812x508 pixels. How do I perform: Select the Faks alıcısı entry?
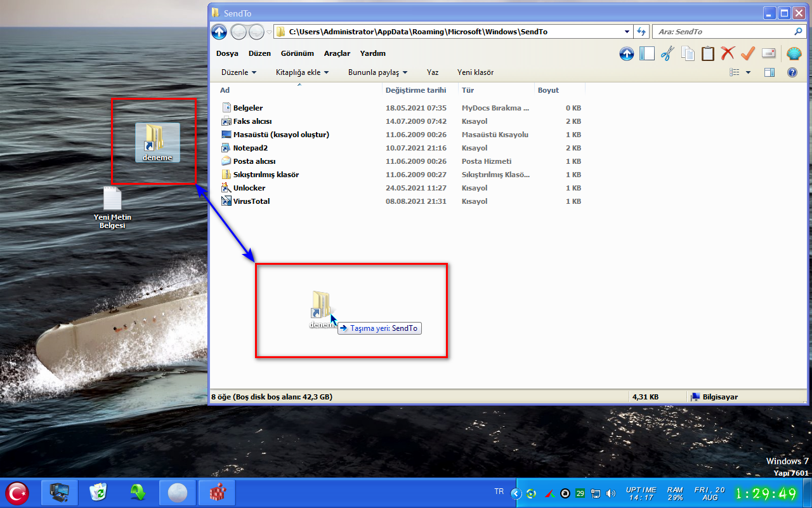click(252, 121)
